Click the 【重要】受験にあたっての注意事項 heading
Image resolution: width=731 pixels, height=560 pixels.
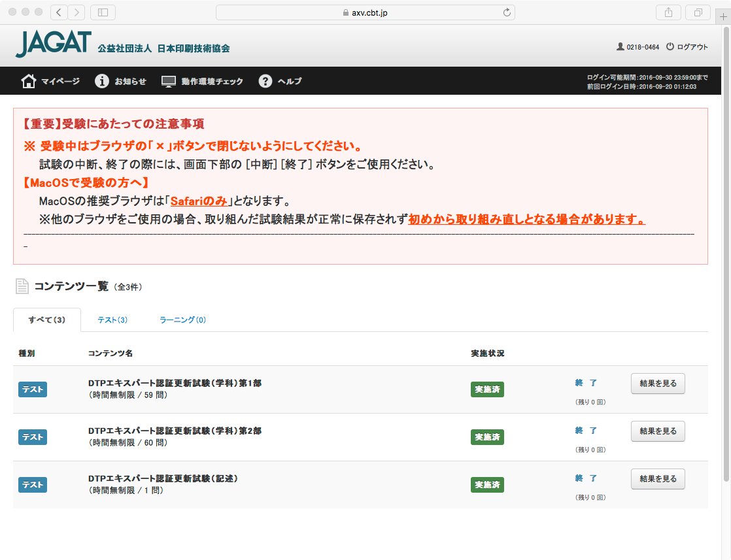114,124
